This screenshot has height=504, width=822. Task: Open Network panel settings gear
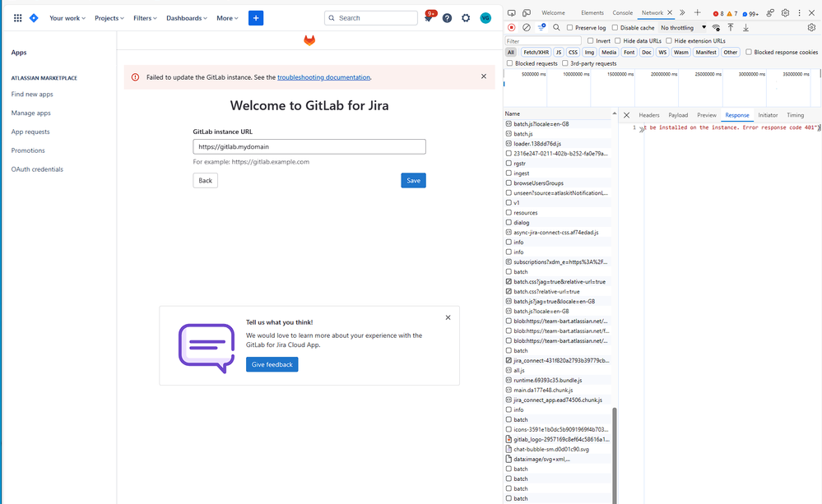(x=811, y=27)
